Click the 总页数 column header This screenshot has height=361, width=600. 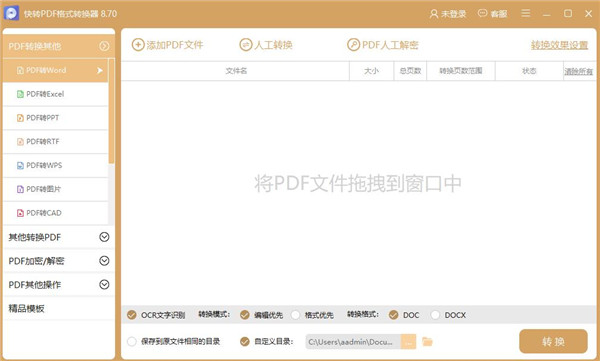pyautogui.click(x=410, y=71)
